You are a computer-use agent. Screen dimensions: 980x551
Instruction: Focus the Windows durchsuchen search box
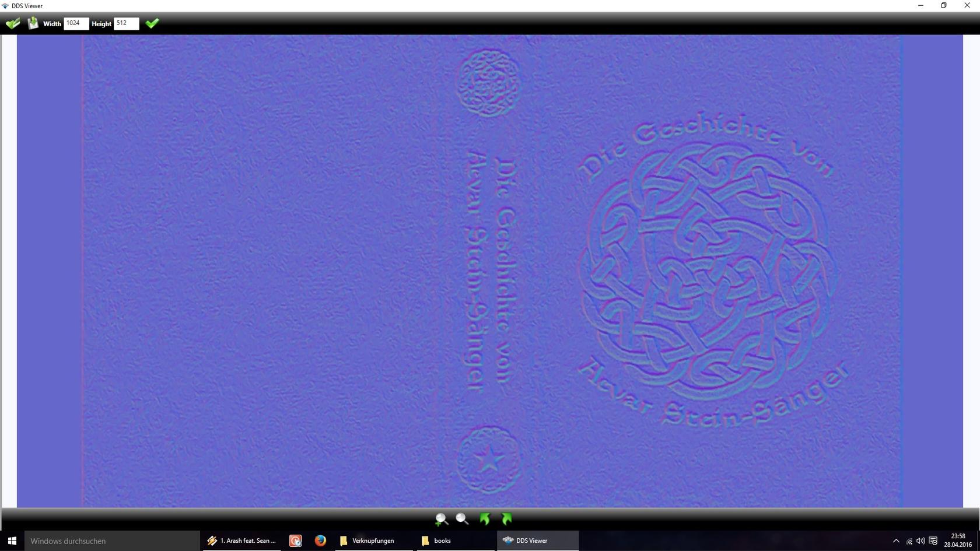(x=112, y=541)
